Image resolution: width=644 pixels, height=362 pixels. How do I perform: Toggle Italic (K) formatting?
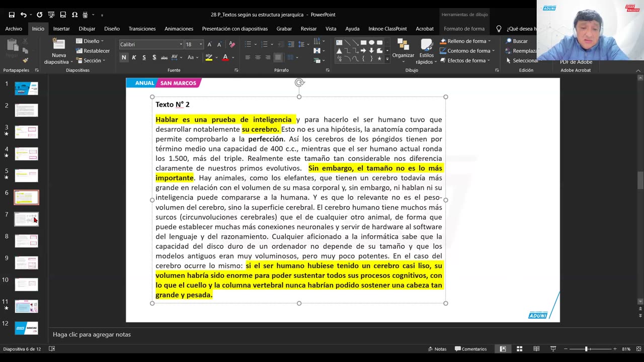134,57
